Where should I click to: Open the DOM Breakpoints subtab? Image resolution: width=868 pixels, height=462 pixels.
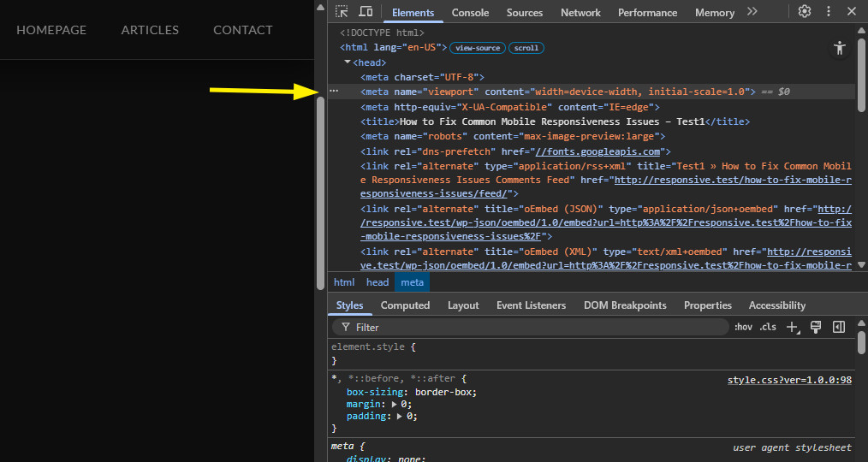625,305
